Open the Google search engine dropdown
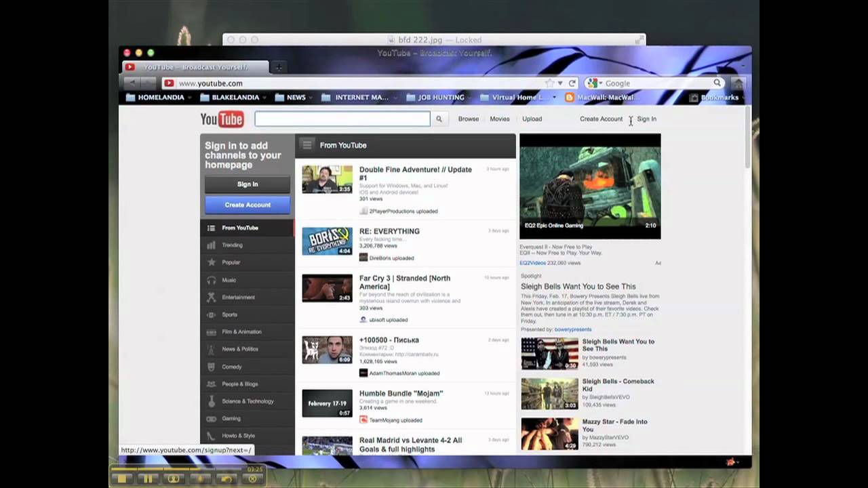868x488 pixels. pyautogui.click(x=595, y=83)
